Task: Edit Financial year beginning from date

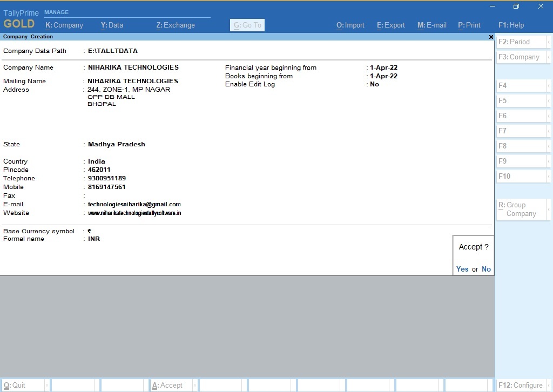Action: 384,67
